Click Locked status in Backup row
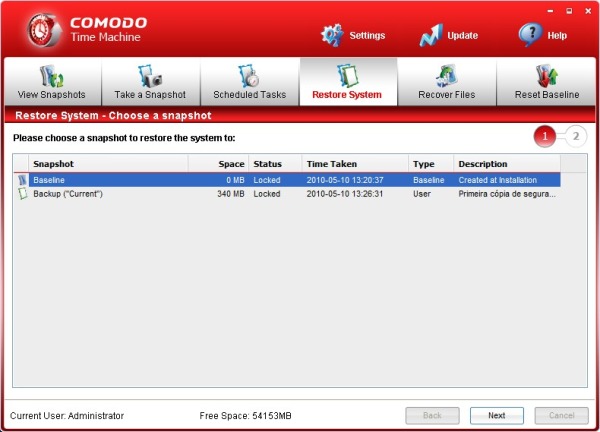Screen dimensions: 600x432 pos(267,194)
